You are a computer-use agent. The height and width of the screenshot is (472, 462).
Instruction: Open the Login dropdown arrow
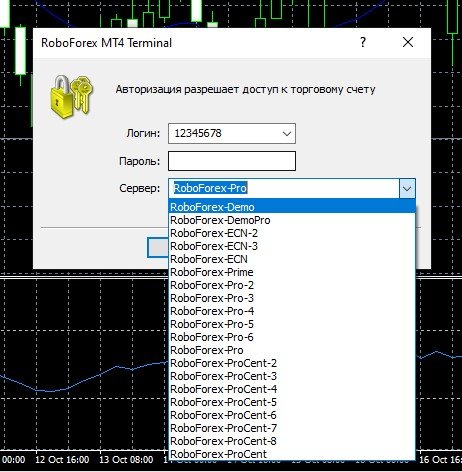[287, 134]
